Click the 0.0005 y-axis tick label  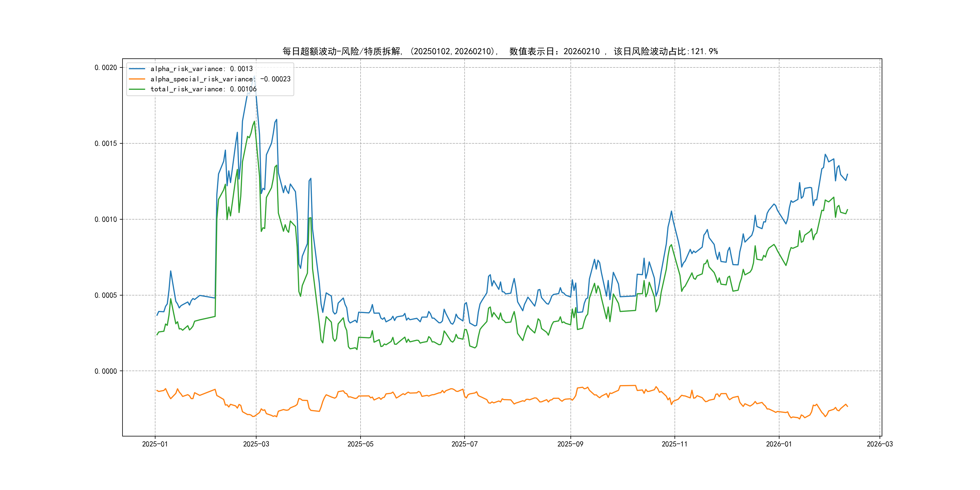click(106, 295)
